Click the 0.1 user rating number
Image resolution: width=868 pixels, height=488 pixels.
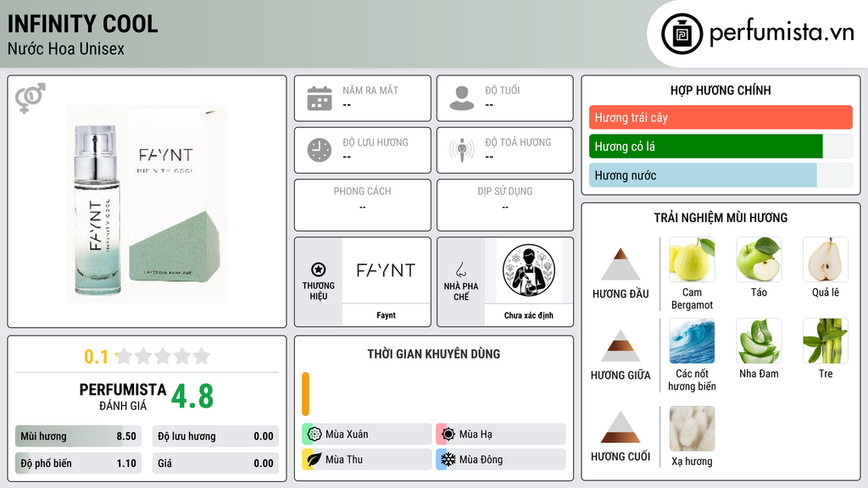pos(96,357)
